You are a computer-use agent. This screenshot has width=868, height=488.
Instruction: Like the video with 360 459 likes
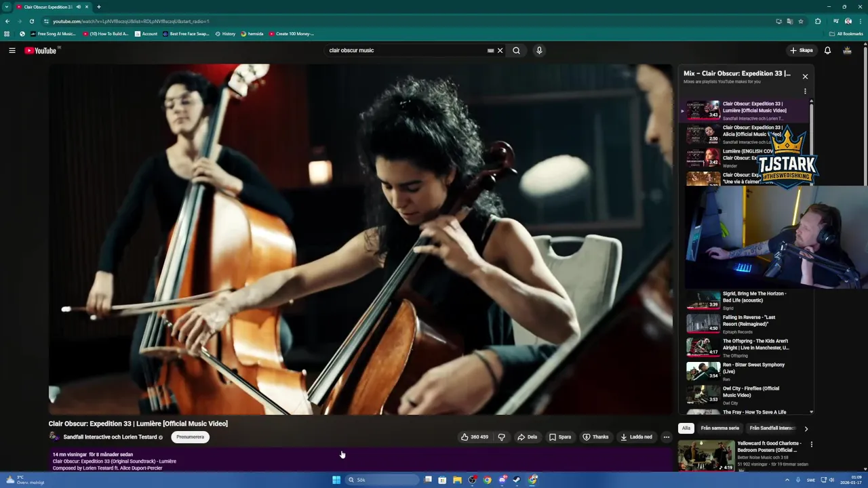[x=475, y=437]
